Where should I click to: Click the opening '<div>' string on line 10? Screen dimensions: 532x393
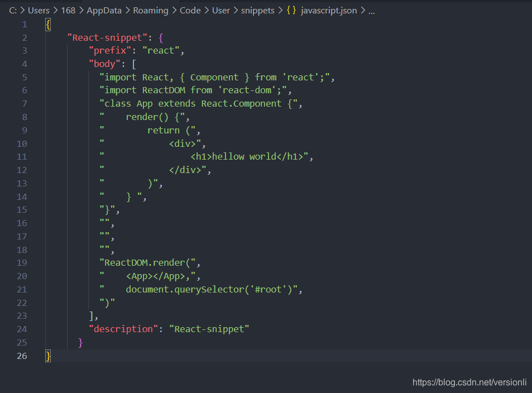[183, 144]
